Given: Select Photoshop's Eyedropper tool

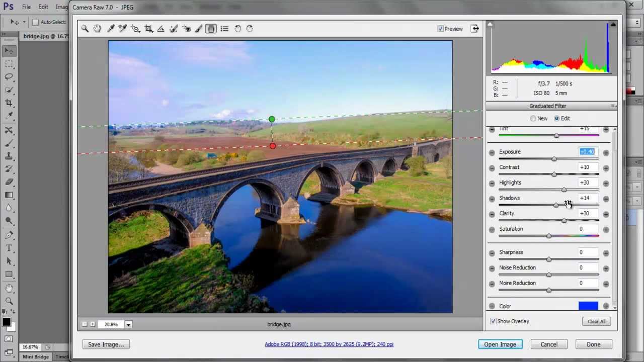Looking at the screenshot, I should pyautogui.click(x=9, y=116).
